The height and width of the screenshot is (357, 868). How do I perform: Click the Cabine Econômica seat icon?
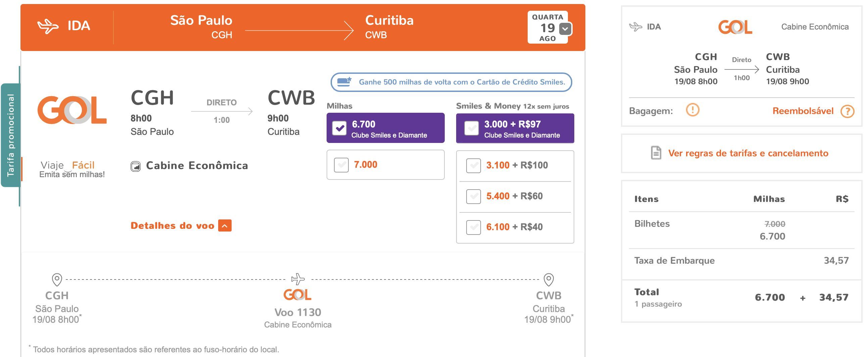click(x=136, y=166)
